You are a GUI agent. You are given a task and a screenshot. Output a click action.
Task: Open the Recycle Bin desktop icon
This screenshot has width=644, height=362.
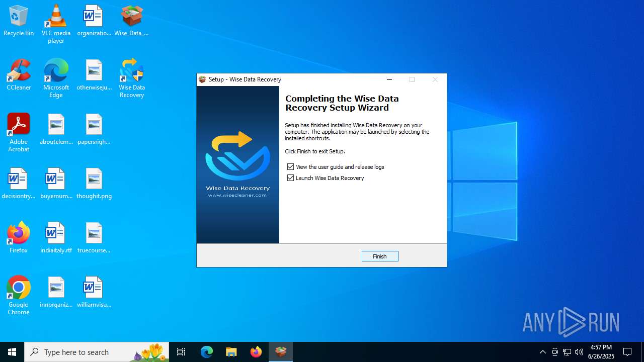[19, 21]
